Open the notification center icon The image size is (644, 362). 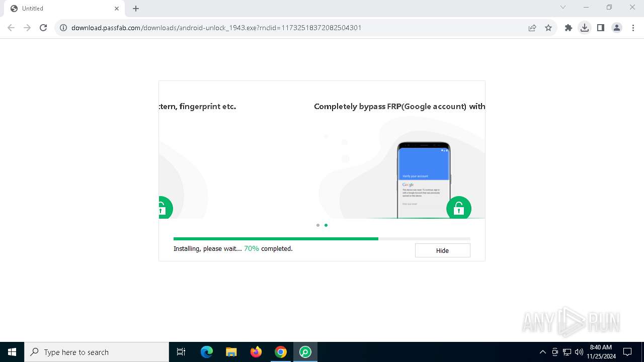pyautogui.click(x=627, y=352)
